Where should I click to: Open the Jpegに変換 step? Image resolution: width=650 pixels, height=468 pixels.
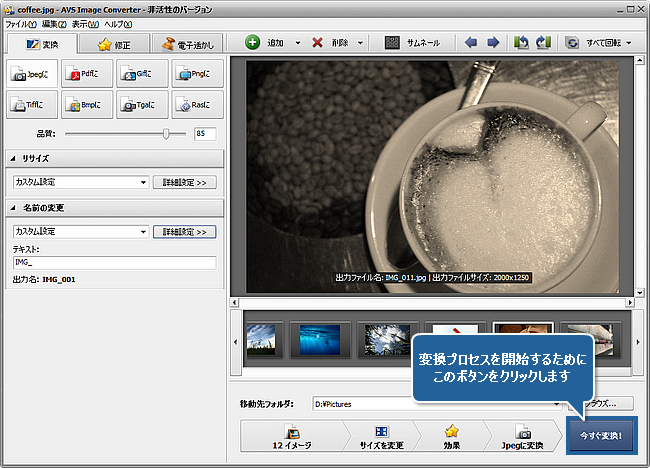(x=522, y=436)
